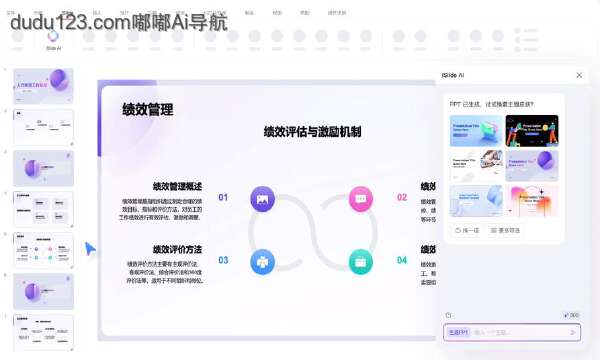This screenshot has width=600, height=360.
Task: Choose the black illustrated theme template
Action: point(532,131)
